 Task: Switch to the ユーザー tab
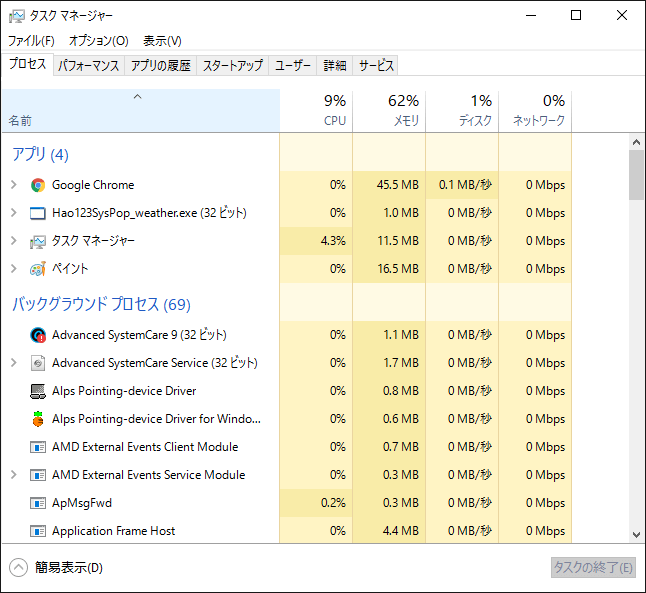pyautogui.click(x=293, y=66)
